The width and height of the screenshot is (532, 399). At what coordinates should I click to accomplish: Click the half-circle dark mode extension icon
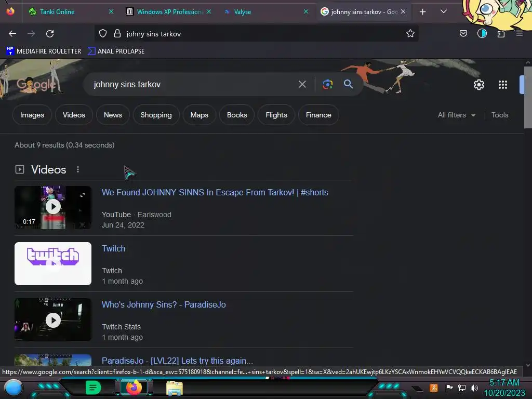482,33
